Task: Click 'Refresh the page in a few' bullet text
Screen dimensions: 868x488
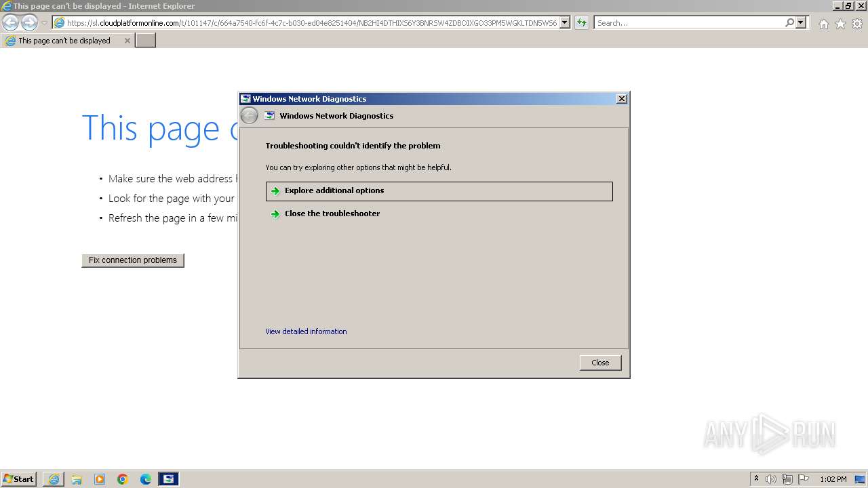Action: [172, 218]
